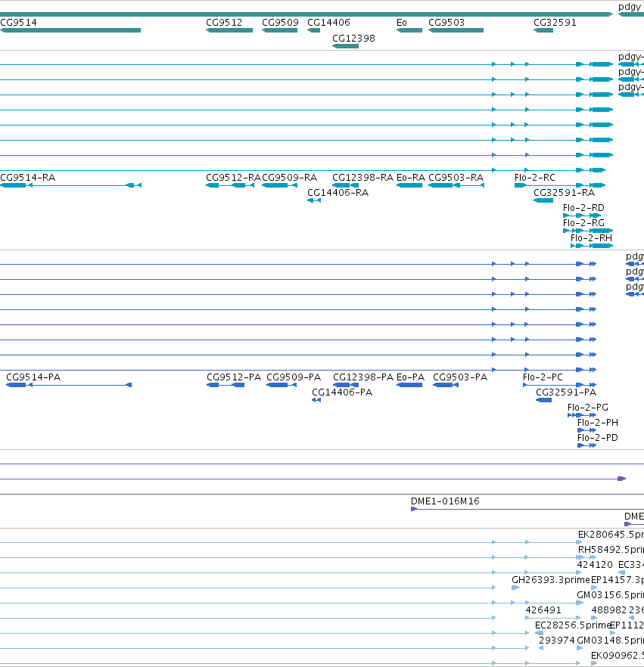Image resolution: width=644 pixels, height=667 pixels.
Task: Click the CG32591-RA transcript label
Action: point(565,193)
